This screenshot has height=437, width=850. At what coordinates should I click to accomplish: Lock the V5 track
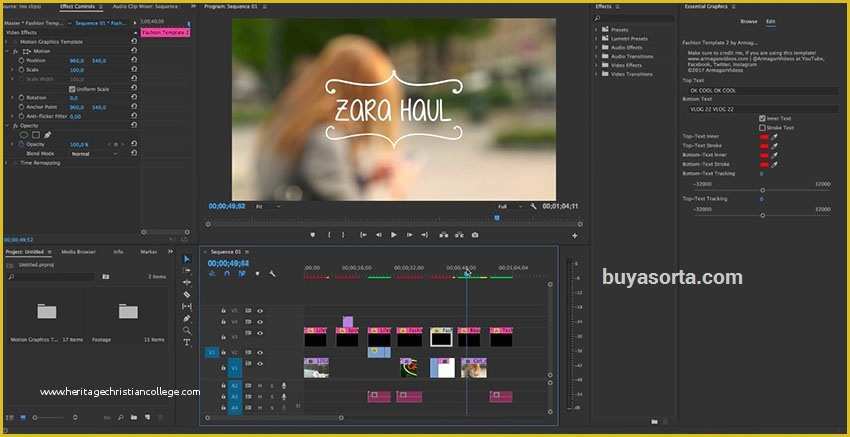click(x=223, y=311)
